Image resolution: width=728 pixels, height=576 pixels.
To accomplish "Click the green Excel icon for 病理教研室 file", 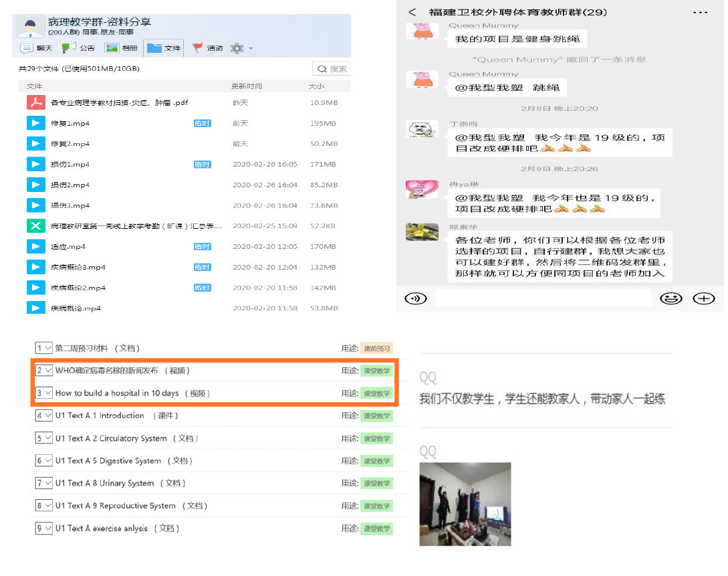I will (35, 225).
